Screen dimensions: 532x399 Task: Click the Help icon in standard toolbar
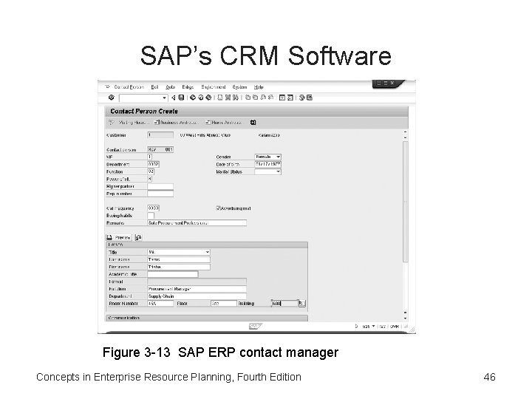click(301, 98)
